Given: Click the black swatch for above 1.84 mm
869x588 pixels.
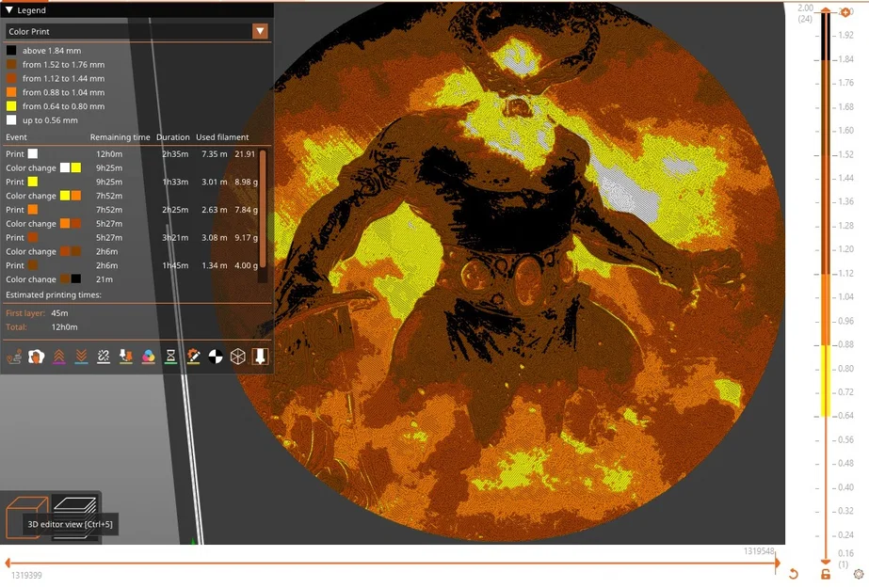Looking at the screenshot, I should coord(11,51).
